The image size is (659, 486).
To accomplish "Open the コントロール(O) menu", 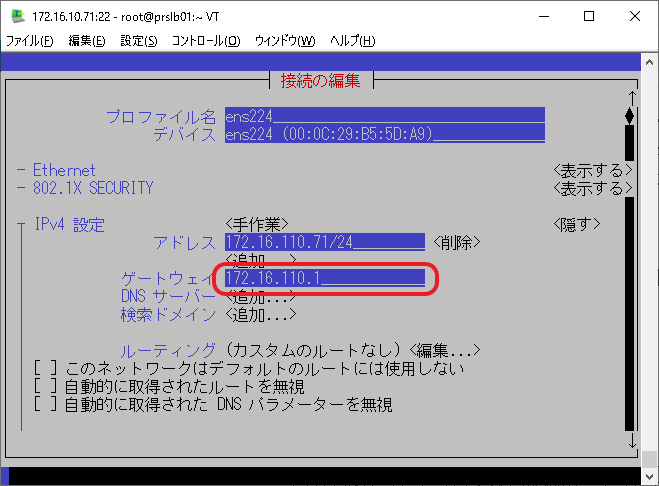I will coord(206,41).
